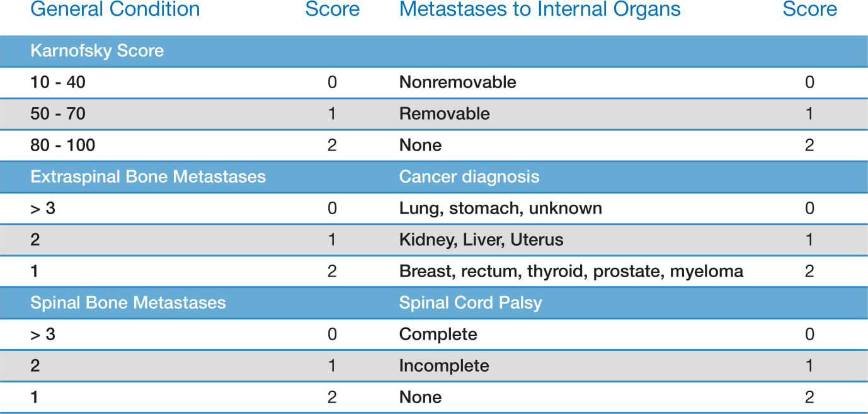Screen dimensions: 868x414
Task: Click the score 0 beside Nonremovable
Action: (809, 82)
